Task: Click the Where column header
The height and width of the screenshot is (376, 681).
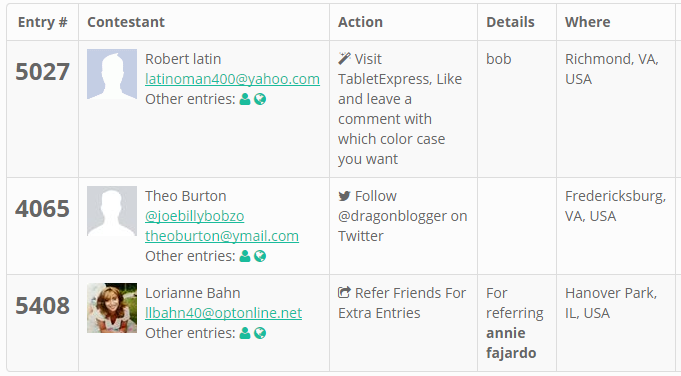Action: (588, 22)
